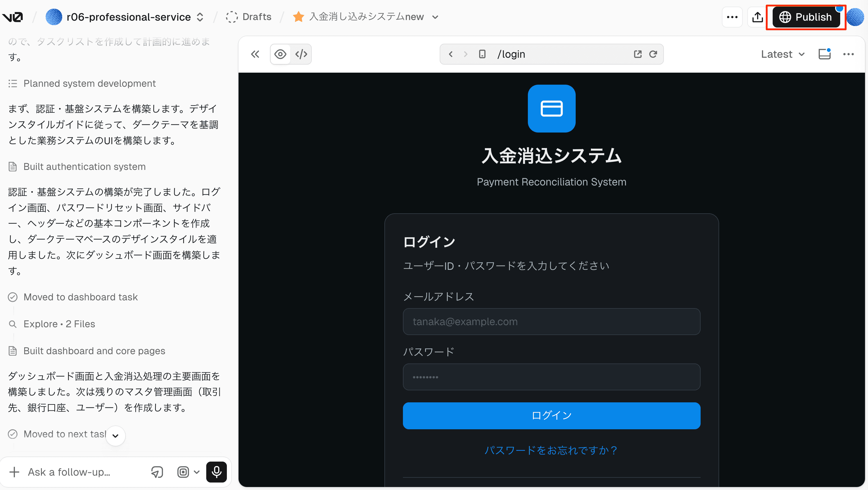Click the square design mode icon in the chat input

click(183, 472)
